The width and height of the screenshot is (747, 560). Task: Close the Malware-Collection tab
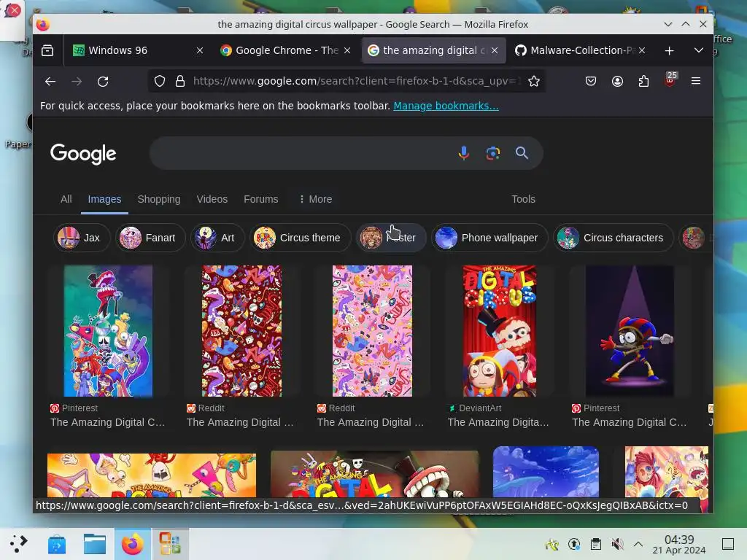pos(642,50)
